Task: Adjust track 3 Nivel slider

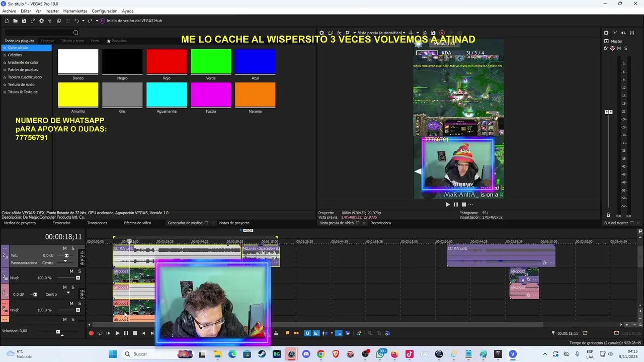Action: point(77,278)
